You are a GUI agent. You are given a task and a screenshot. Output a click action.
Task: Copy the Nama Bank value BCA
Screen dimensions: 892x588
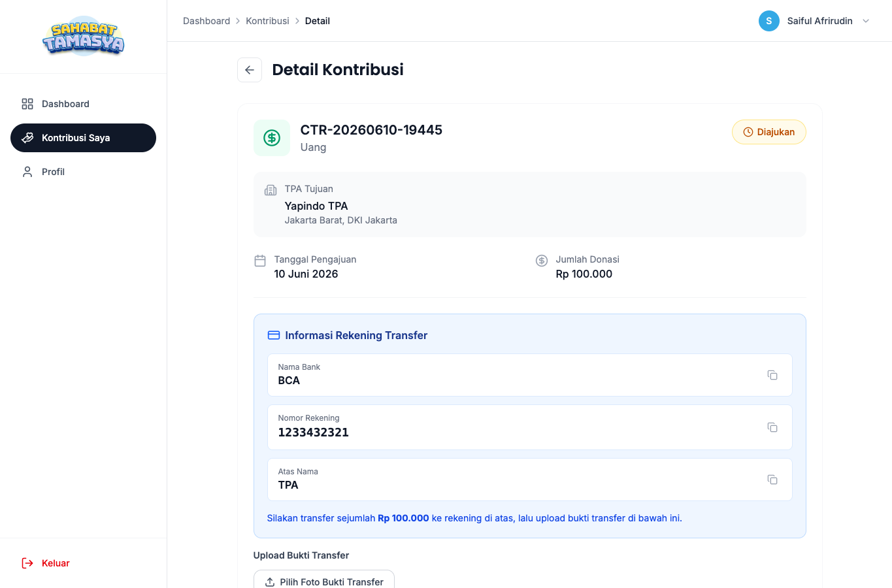click(x=772, y=375)
